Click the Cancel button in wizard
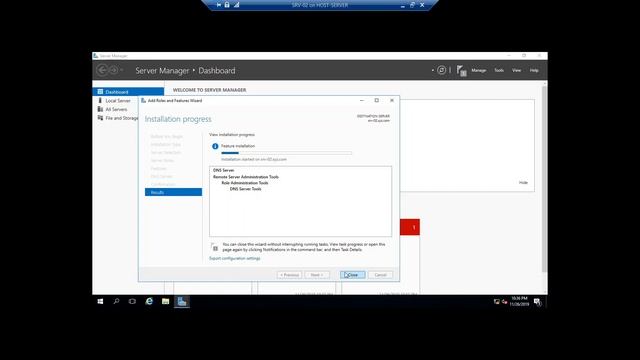This screenshot has height=360, width=640. 380,275
